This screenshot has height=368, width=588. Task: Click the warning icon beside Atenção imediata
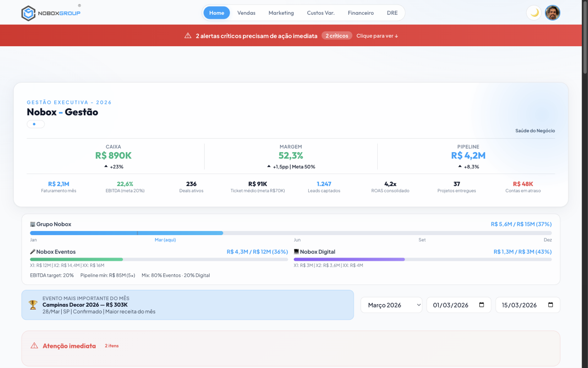point(34,346)
